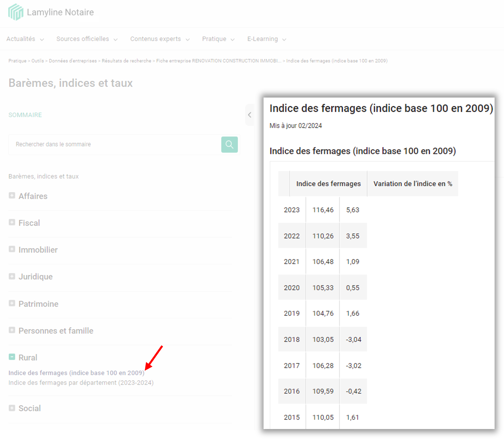Open the E-Learning menu

point(266,39)
